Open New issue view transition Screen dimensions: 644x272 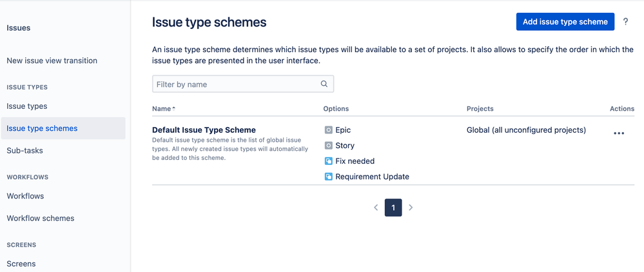click(x=52, y=61)
